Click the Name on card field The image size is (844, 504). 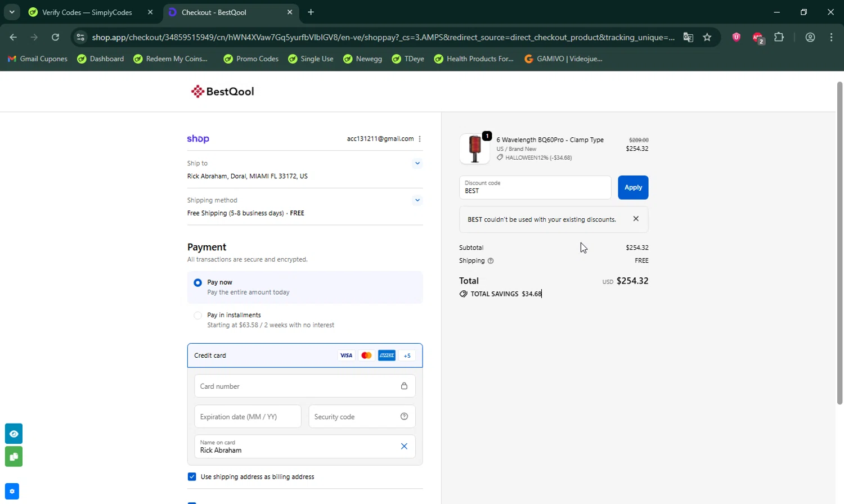tap(304, 447)
